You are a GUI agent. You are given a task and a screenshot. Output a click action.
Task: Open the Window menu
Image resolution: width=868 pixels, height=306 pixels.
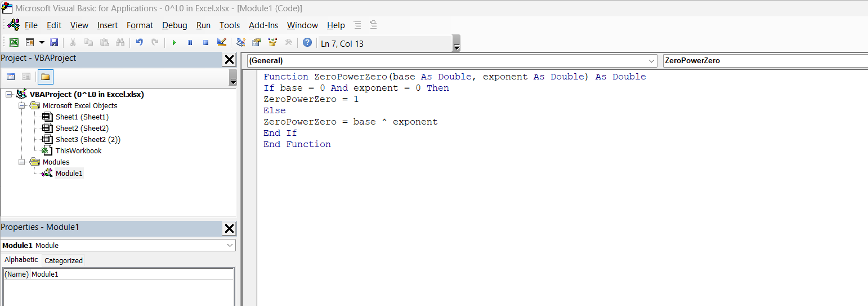pos(302,25)
